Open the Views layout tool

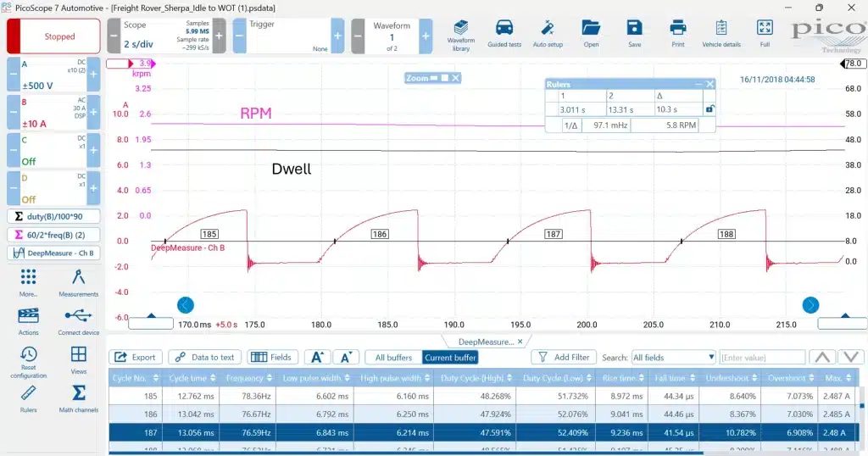pos(78,359)
